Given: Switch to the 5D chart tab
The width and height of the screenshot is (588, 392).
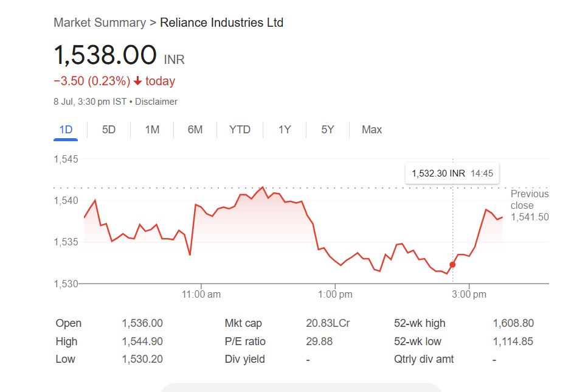Looking at the screenshot, I should click(109, 130).
